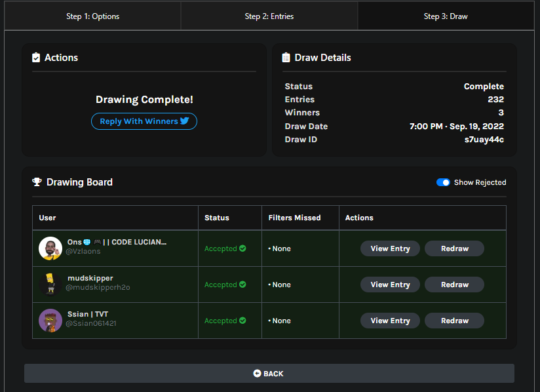Click the accepted checkmark for Ons

click(x=242, y=248)
